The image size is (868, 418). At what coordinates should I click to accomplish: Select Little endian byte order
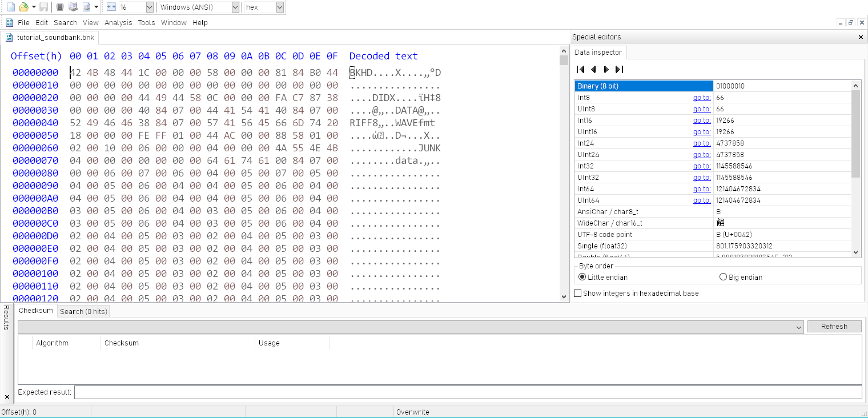click(603, 277)
